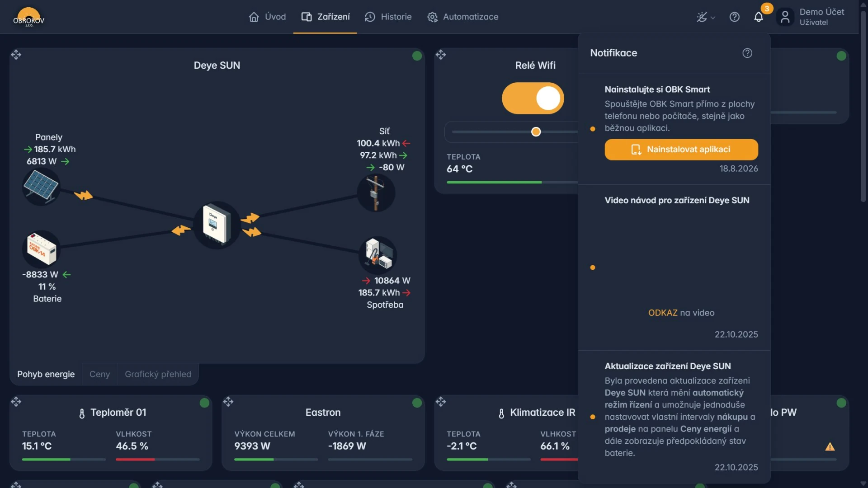The width and height of the screenshot is (868, 488).
Task: Click the thermometer icon beside Teploměr 01
Action: point(82,413)
